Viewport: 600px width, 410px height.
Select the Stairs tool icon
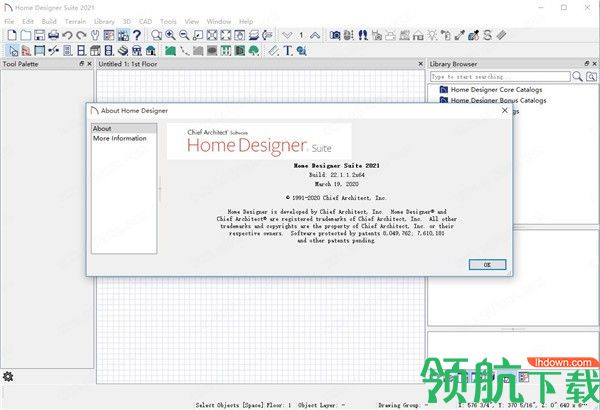(123, 51)
